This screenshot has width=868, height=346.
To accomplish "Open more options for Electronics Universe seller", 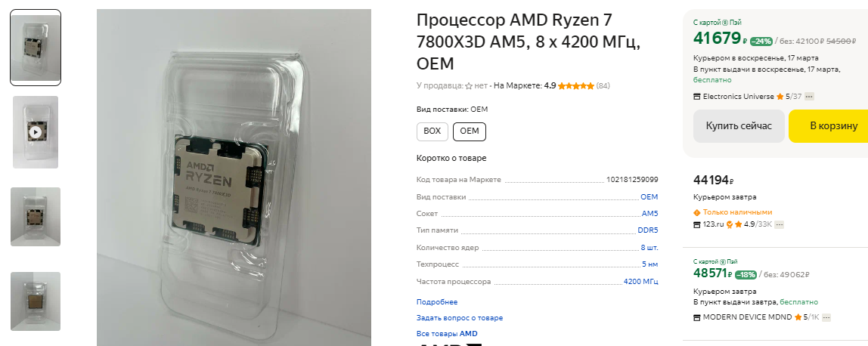I will [809, 97].
